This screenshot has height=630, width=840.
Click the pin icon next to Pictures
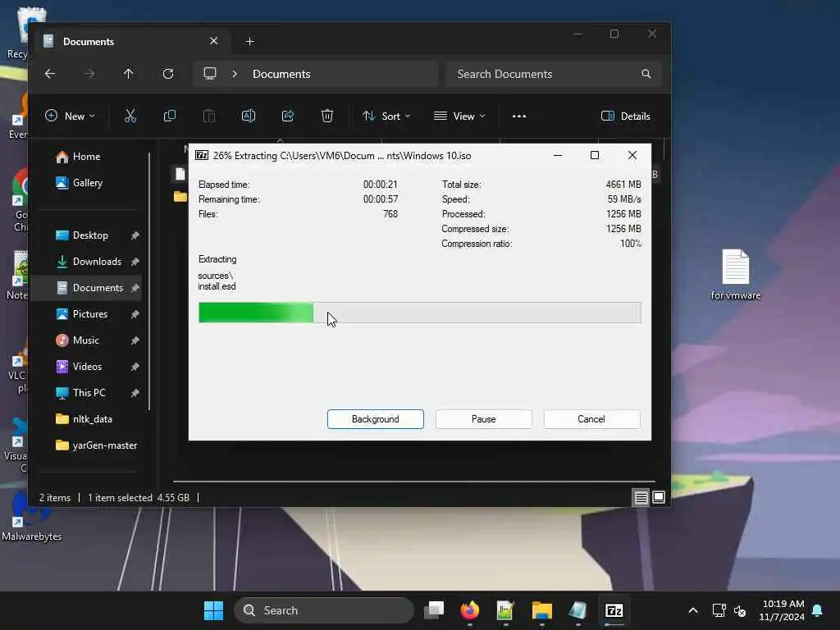tap(135, 314)
